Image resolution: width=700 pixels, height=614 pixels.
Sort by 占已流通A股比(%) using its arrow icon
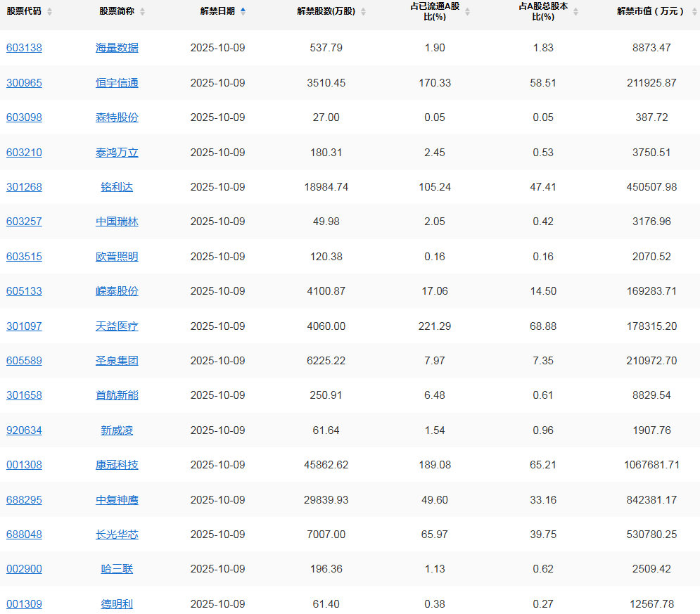pos(467,12)
